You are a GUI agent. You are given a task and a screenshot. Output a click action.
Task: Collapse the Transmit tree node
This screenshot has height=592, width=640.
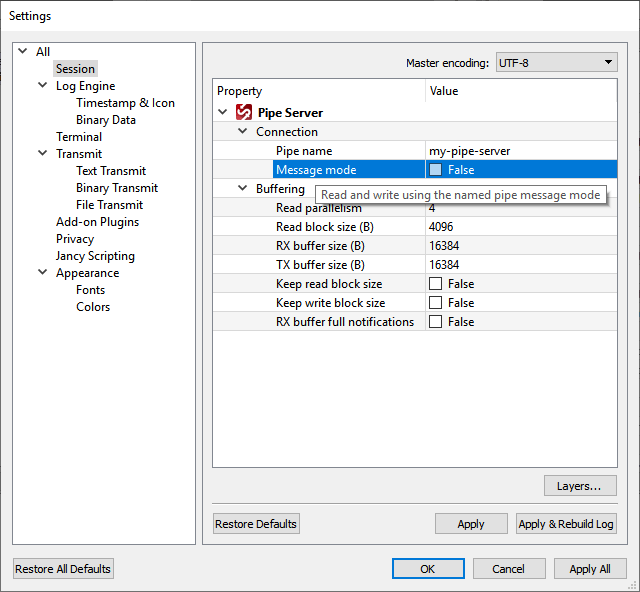click(x=42, y=154)
